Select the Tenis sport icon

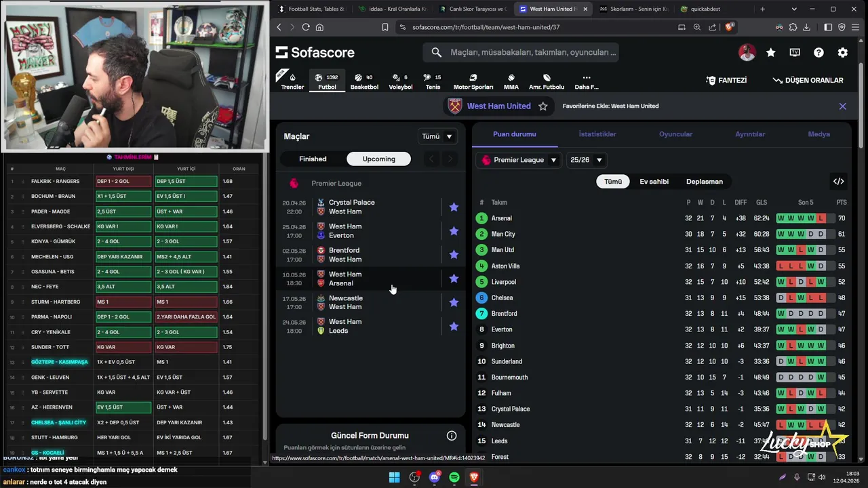click(433, 81)
